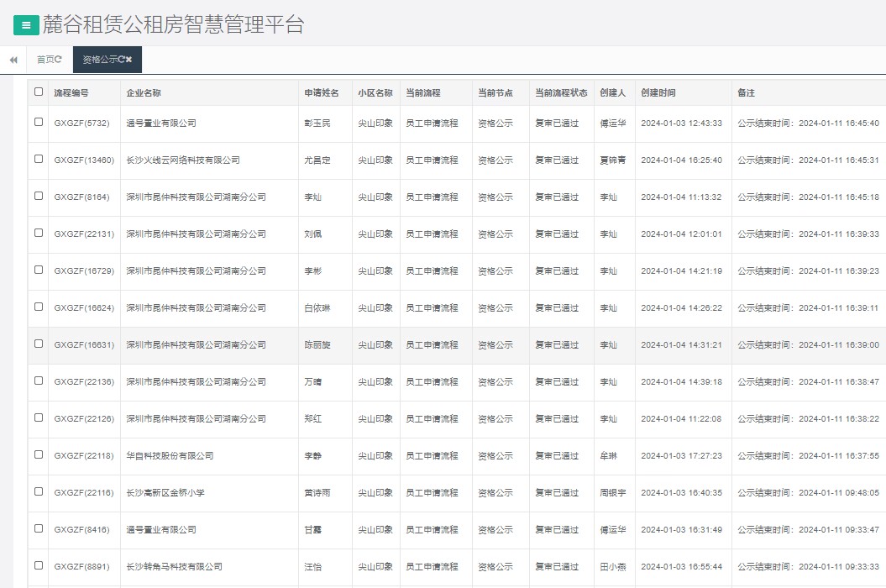Select the checkbox for row GXGZF(16631)
886x588 pixels.
(39, 344)
